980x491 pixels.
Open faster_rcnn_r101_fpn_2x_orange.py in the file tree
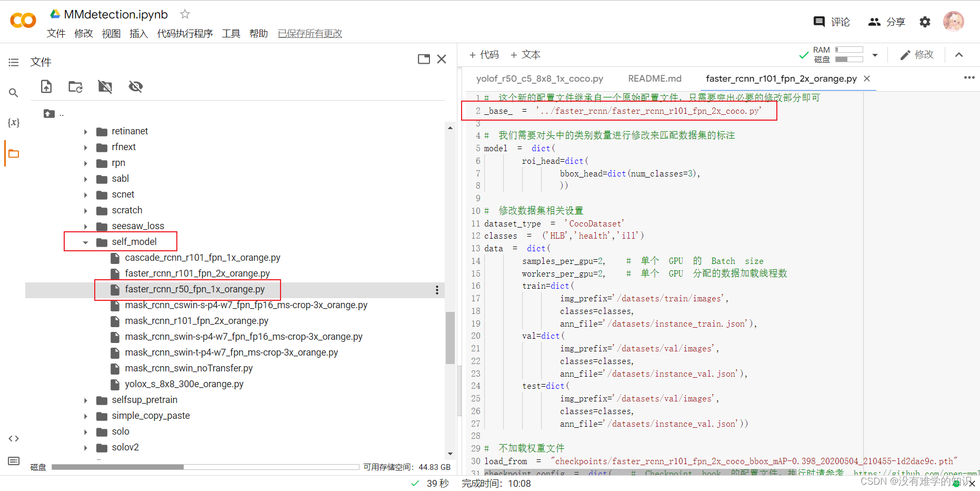tap(197, 273)
